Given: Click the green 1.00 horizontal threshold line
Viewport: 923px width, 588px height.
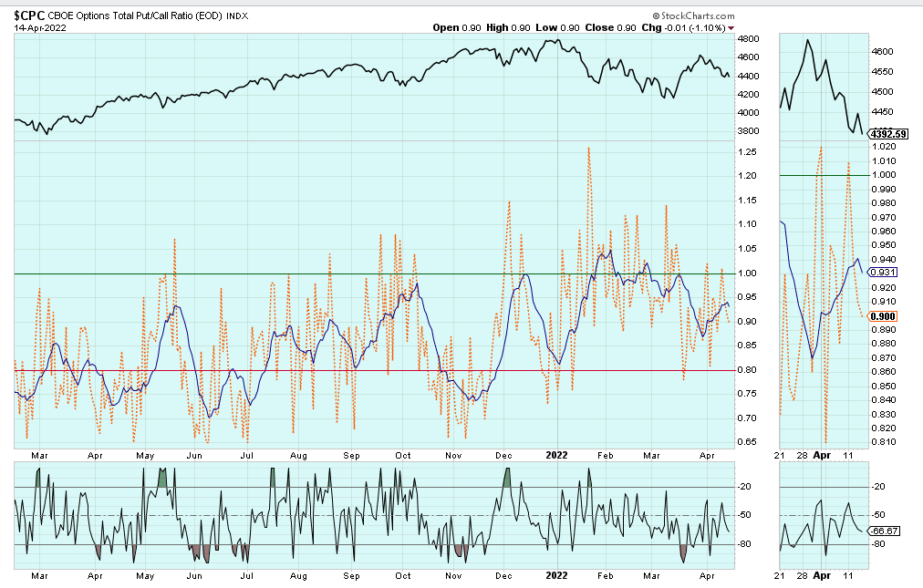Looking at the screenshot, I should (365, 273).
